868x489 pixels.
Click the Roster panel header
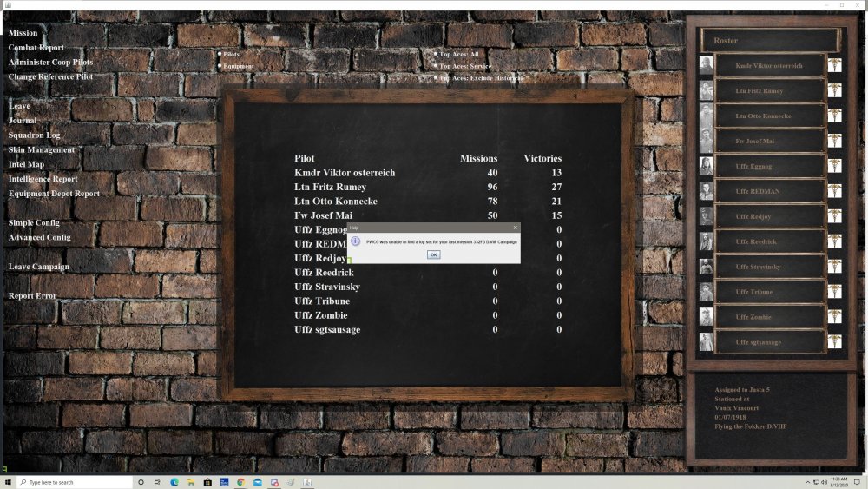770,41
